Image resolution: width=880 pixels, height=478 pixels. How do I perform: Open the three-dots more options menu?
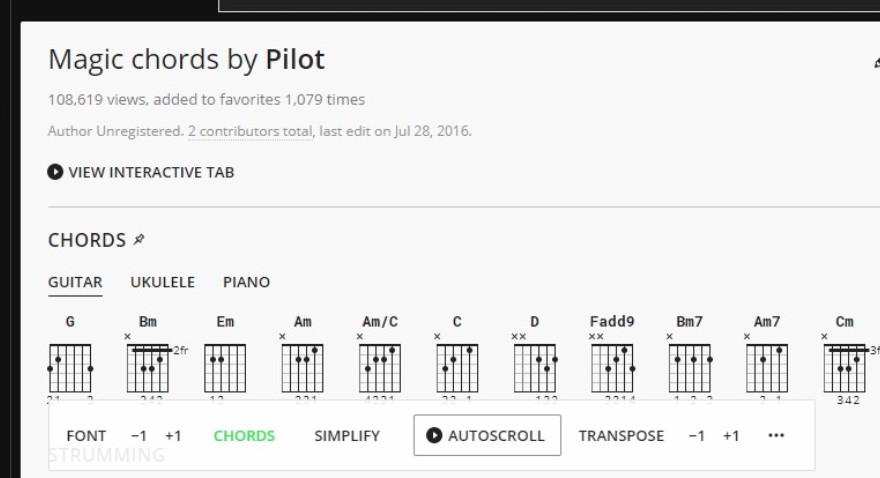click(776, 435)
